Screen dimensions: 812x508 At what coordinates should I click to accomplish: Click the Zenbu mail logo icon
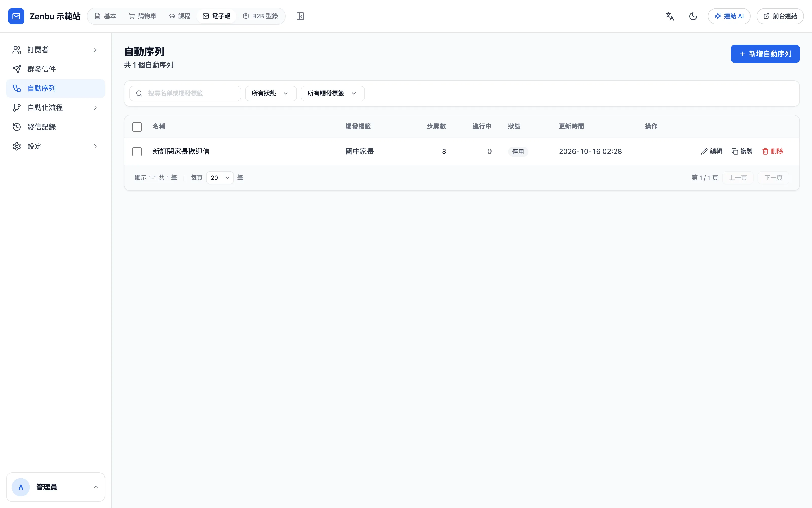click(16, 16)
